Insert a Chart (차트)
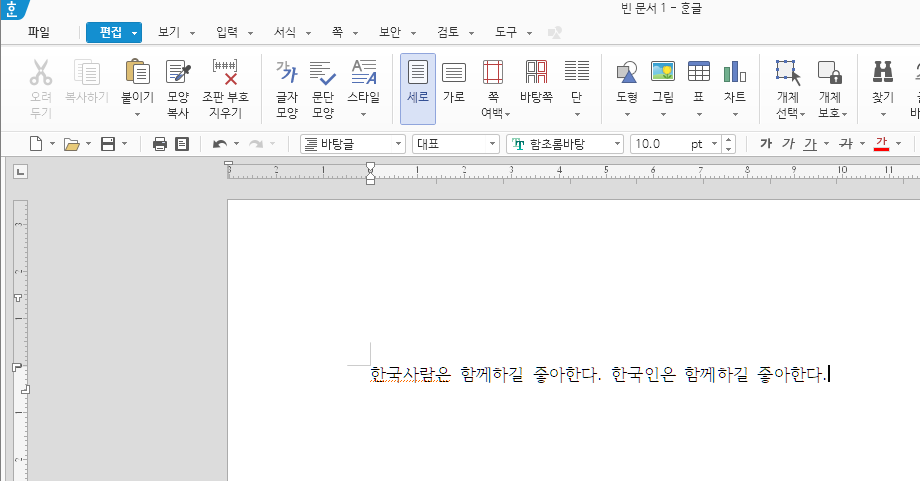This screenshot has height=481, width=920. click(x=735, y=72)
